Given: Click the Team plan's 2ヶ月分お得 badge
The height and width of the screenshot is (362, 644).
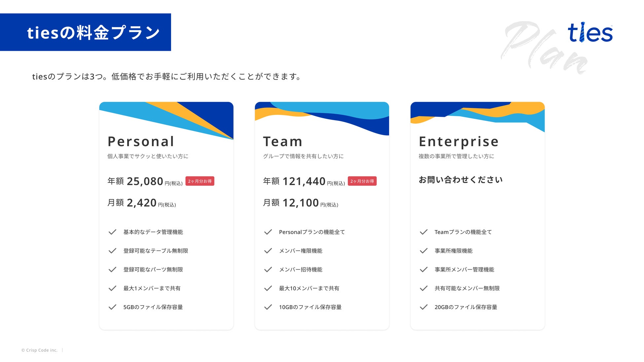Looking at the screenshot, I should pyautogui.click(x=362, y=181).
